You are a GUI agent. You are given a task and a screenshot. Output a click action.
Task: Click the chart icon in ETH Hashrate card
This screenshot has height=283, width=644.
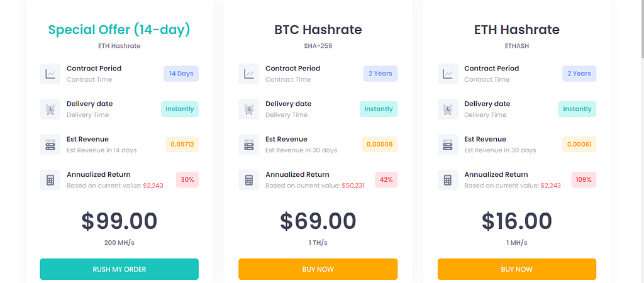(448, 74)
